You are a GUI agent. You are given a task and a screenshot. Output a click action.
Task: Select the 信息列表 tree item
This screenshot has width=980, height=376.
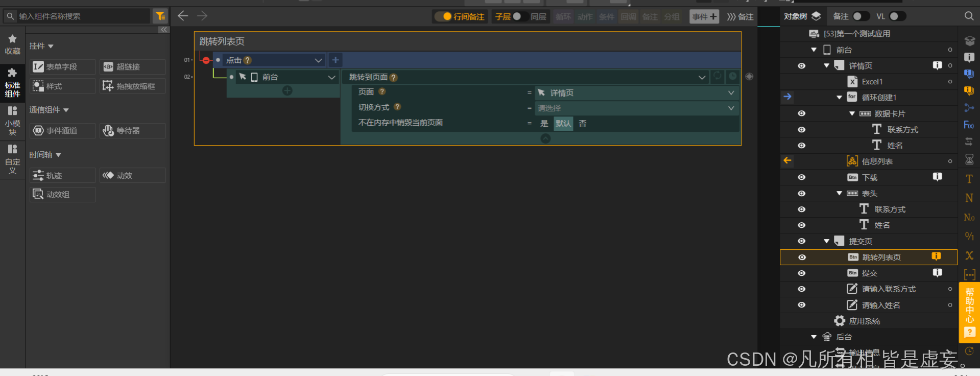(x=877, y=161)
